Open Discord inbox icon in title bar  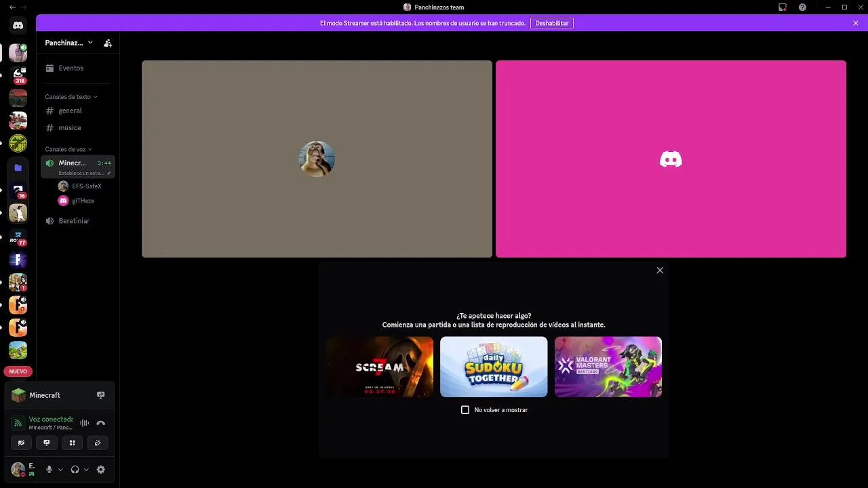point(783,7)
